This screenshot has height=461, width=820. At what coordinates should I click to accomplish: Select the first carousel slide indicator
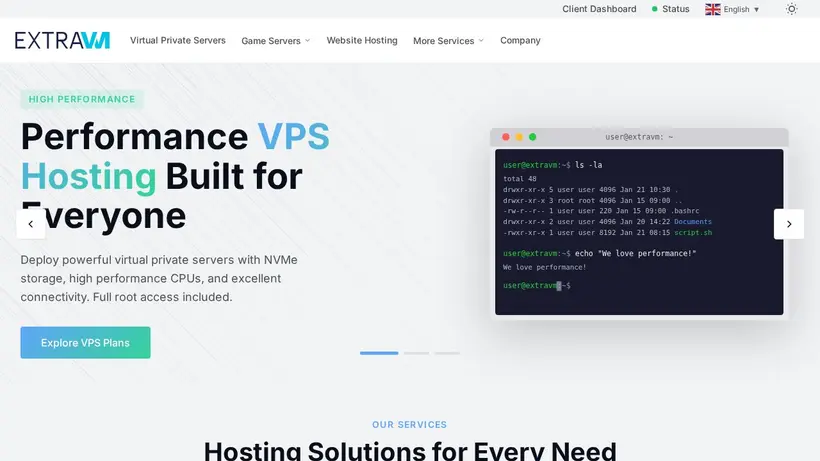[379, 353]
